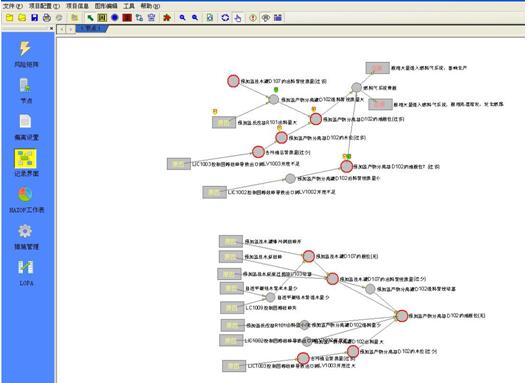The image size is (527, 383).
Task: Select the blue node tab above canvas
Action: (x=92, y=29)
